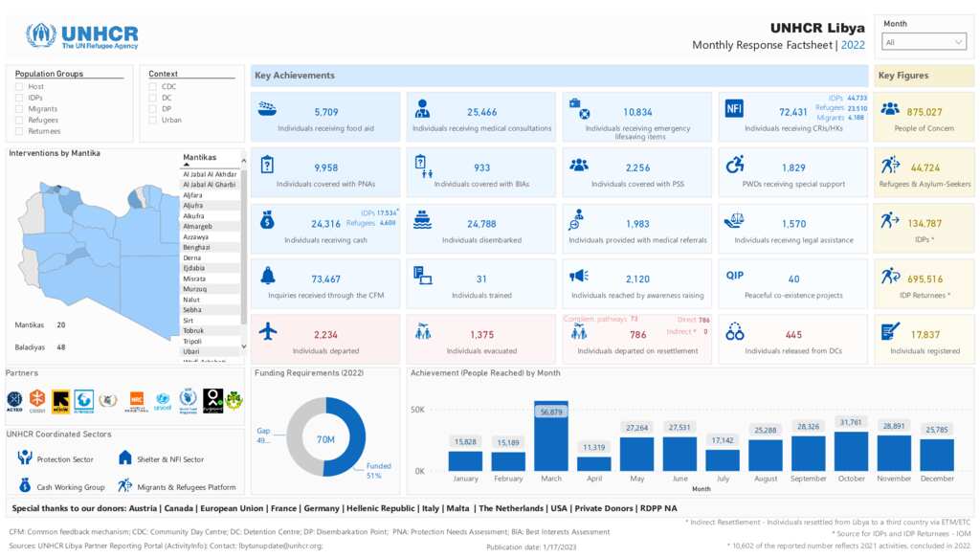Click the March bar in achievement chart
This screenshot has height=558, width=980.
point(551,436)
